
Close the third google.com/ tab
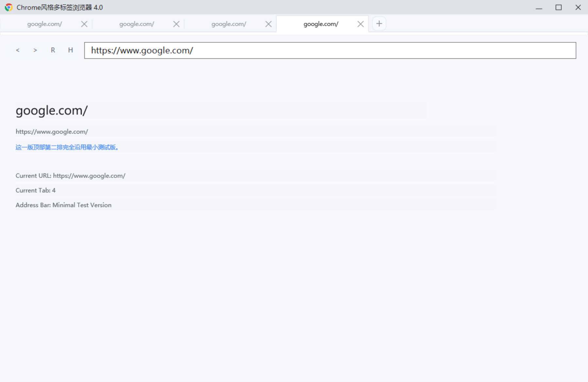point(269,24)
